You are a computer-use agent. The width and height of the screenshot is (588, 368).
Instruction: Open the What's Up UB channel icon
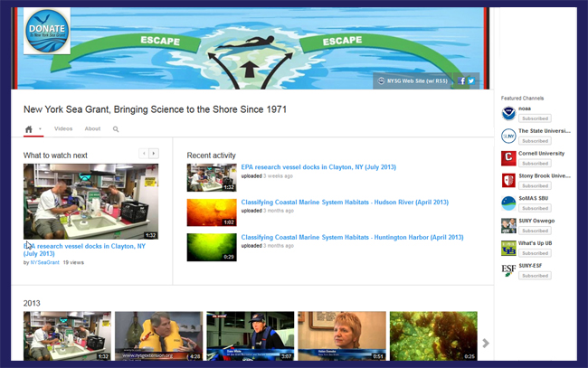coord(508,248)
